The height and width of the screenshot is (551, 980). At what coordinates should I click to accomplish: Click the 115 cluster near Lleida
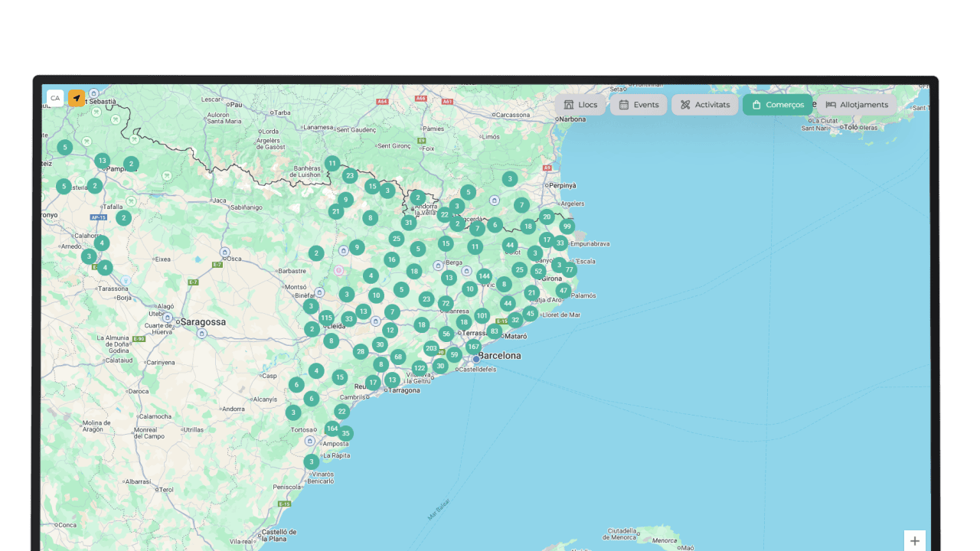(326, 317)
